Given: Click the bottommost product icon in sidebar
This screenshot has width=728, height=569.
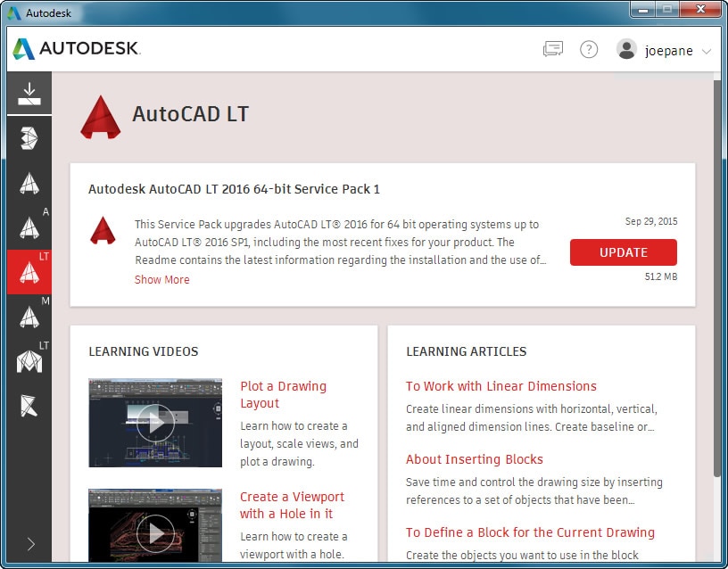Looking at the screenshot, I should pyautogui.click(x=29, y=406).
